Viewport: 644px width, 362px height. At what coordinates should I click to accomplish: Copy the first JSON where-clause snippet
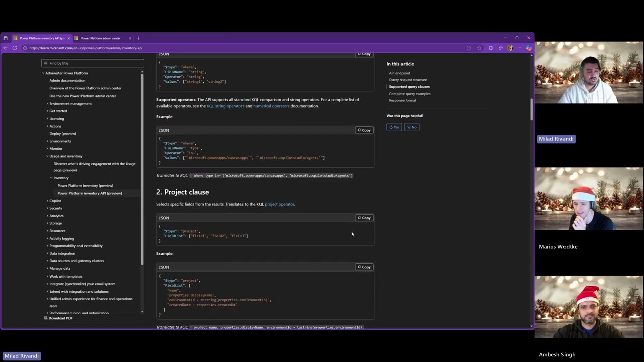[x=364, y=54]
